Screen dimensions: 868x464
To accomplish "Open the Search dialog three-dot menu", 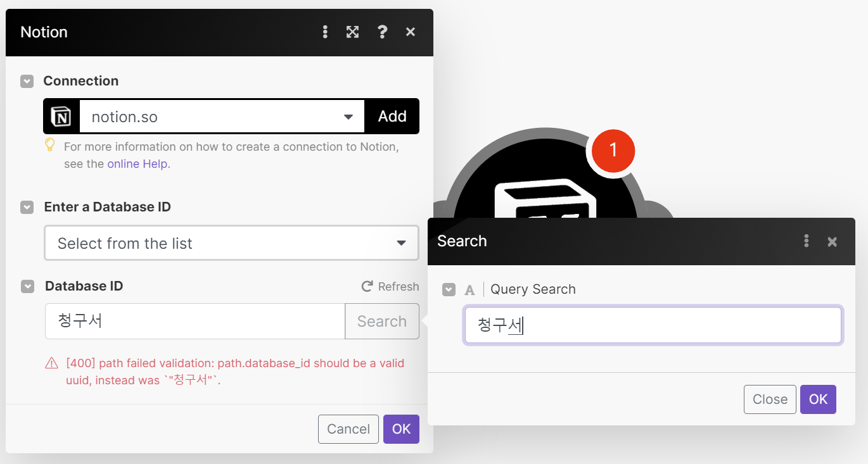I will 807,241.
